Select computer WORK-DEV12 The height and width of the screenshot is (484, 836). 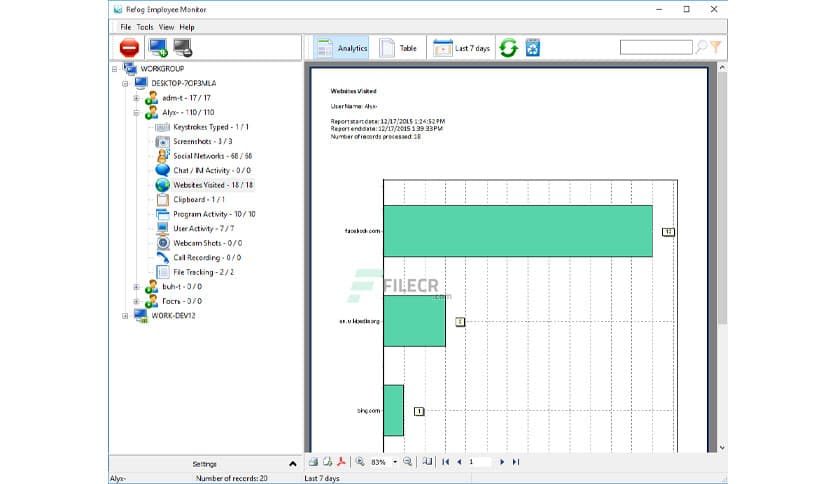(x=173, y=316)
